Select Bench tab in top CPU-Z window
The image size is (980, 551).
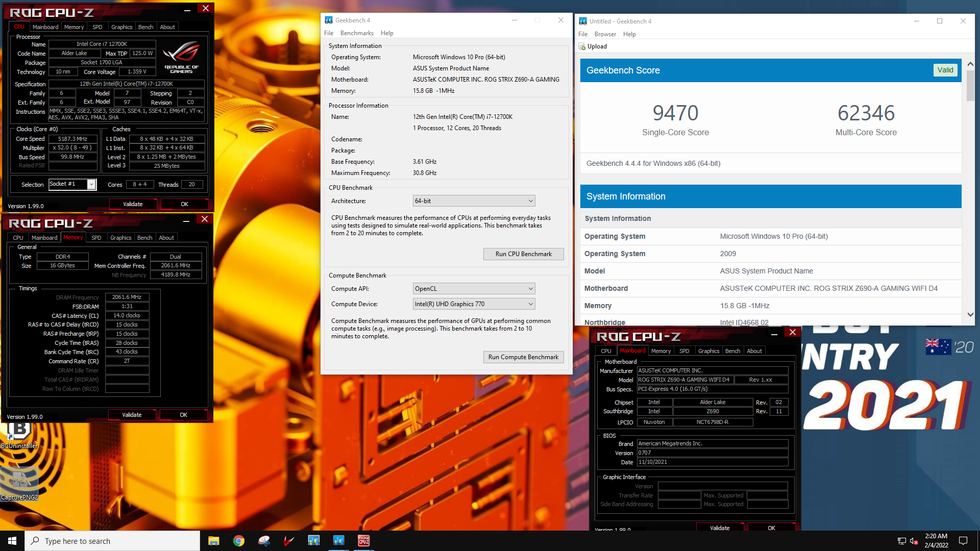145,27
